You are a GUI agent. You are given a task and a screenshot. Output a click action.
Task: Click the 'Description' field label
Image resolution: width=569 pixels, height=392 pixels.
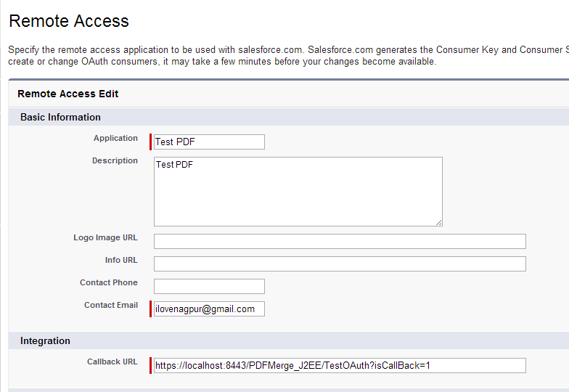(x=115, y=161)
